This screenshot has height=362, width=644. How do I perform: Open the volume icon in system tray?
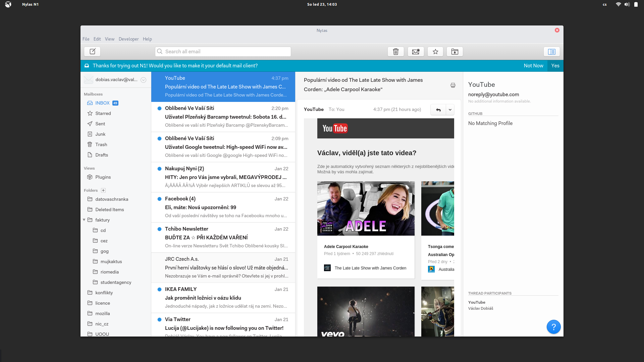click(627, 4)
